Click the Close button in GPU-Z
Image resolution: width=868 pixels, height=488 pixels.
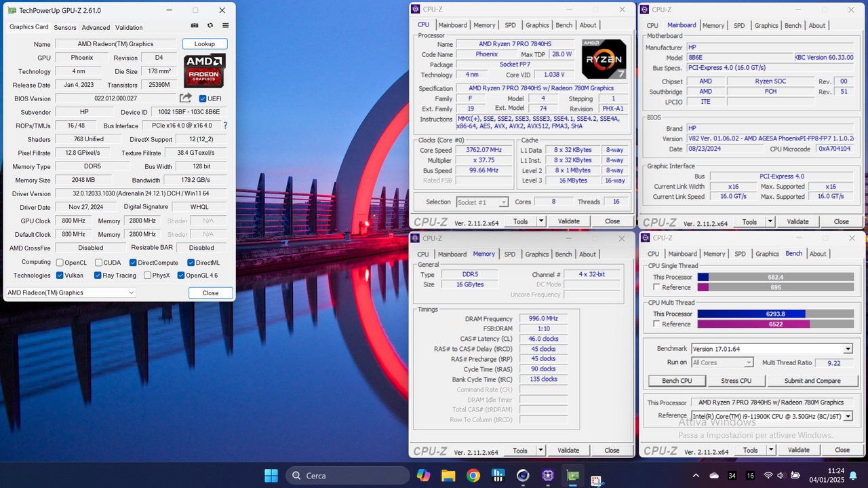tap(211, 293)
